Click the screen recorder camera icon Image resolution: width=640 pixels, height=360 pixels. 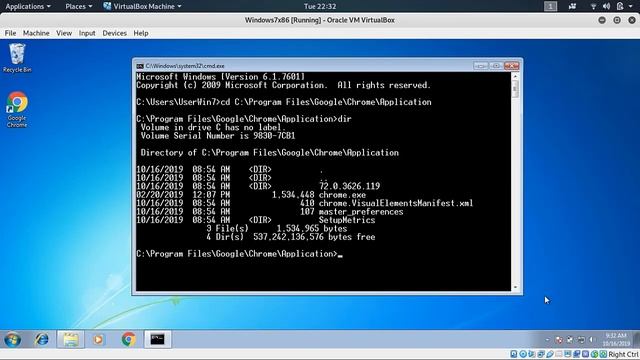click(x=573, y=6)
